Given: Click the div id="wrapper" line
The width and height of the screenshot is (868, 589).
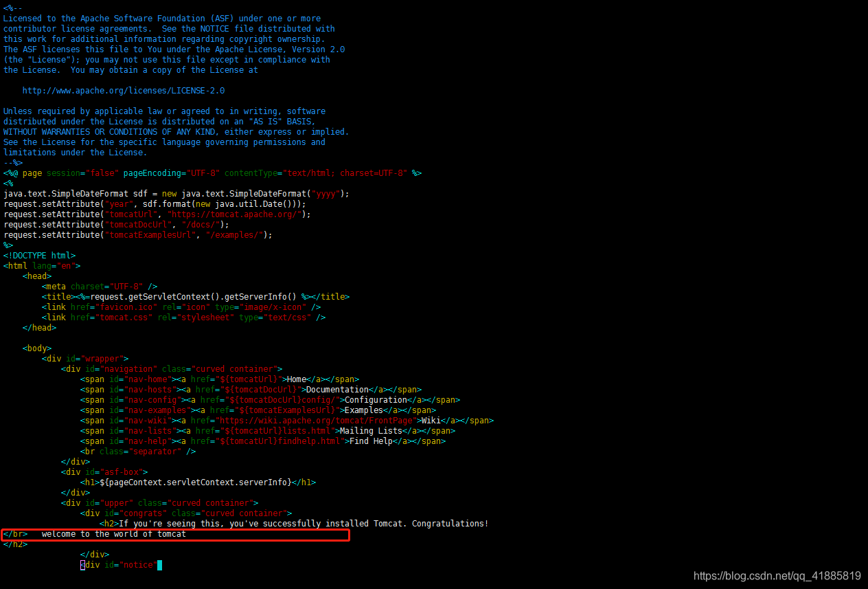Looking at the screenshot, I should 85,359.
